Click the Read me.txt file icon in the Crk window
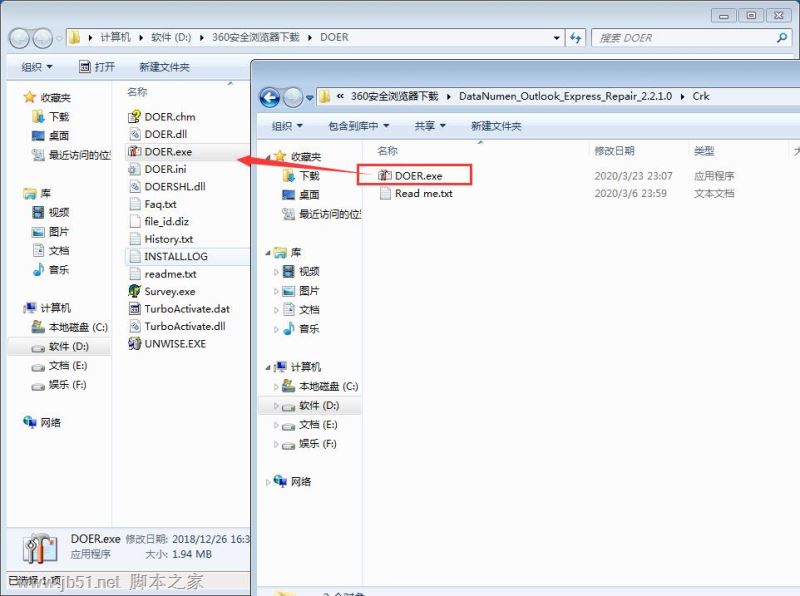This screenshot has height=596, width=800. click(x=385, y=193)
